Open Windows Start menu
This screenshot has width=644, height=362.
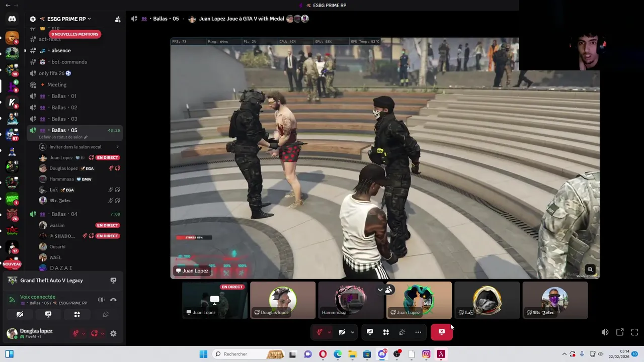pos(203,354)
